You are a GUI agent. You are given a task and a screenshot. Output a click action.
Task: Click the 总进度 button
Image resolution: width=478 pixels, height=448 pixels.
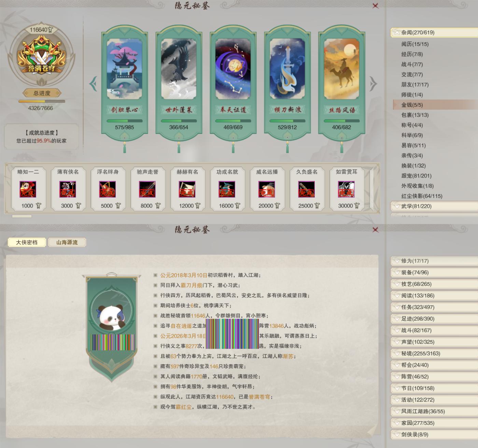[42, 93]
